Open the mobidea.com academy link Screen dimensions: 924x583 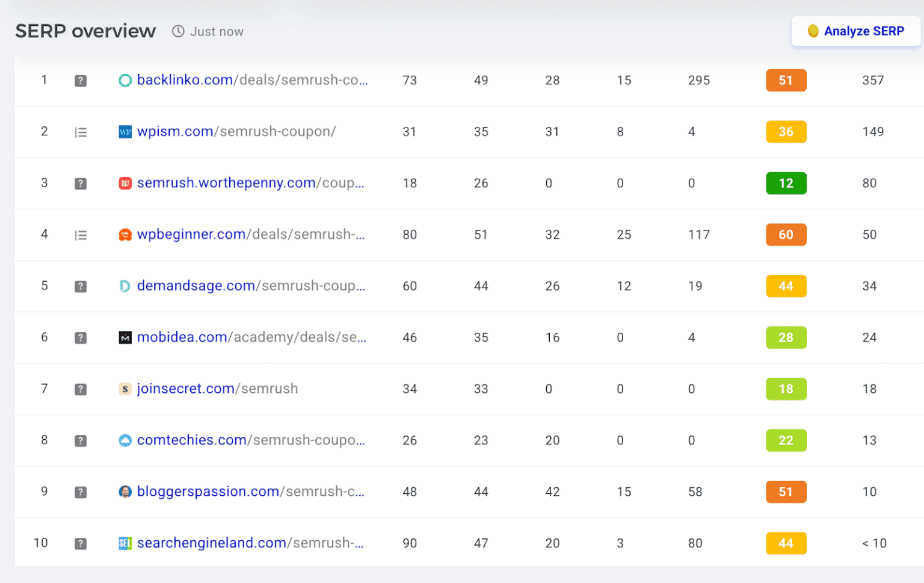(251, 338)
